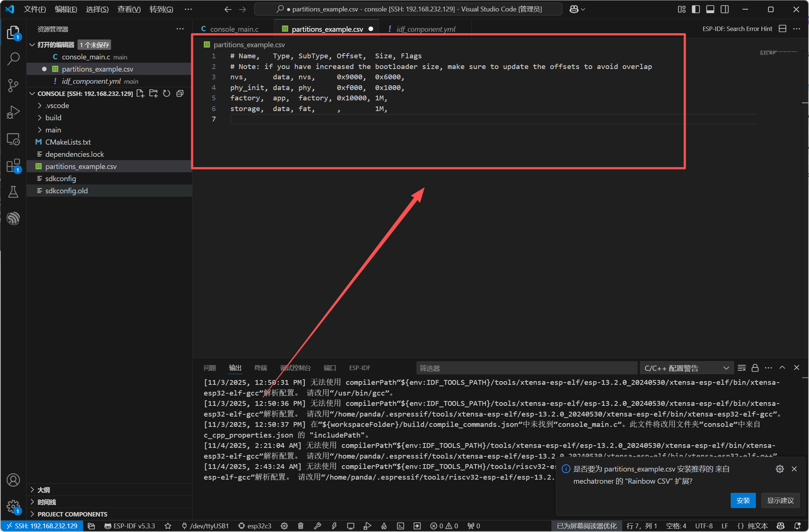Click the 安装 button in notification

pos(743,500)
